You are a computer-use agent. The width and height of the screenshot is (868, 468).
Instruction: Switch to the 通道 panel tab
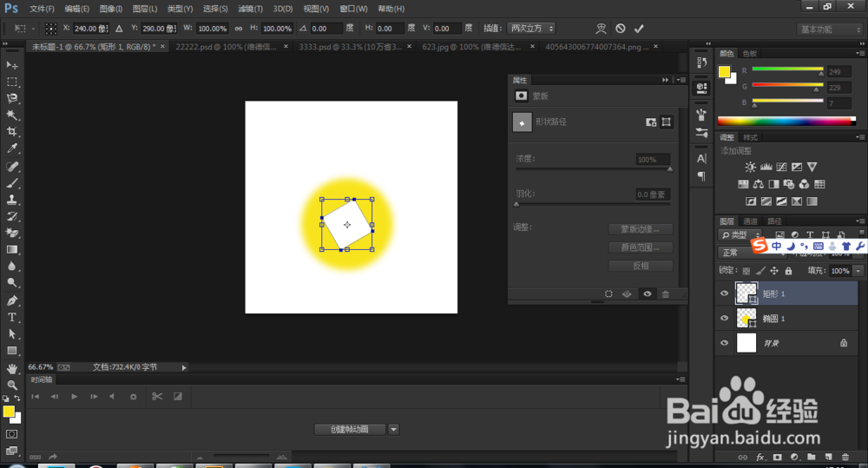pyautogui.click(x=750, y=221)
